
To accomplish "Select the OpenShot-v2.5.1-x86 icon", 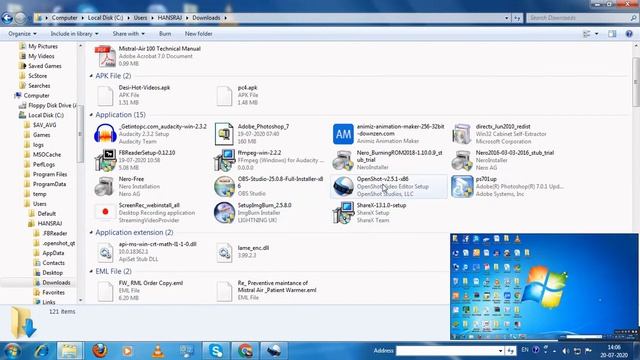I will pos(343,187).
